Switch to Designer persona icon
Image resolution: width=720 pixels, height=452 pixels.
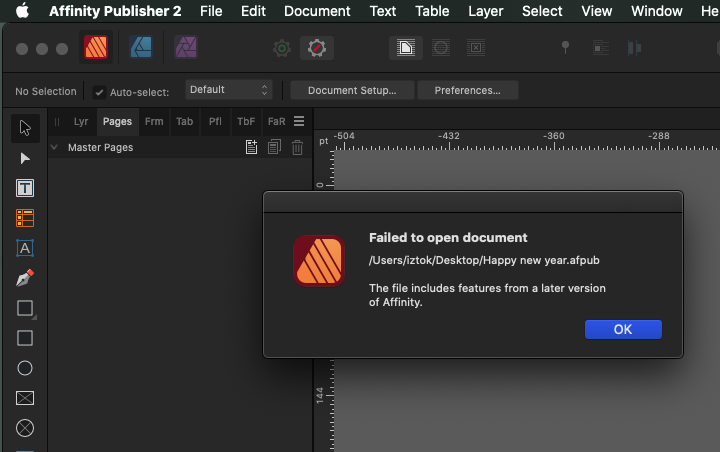pyautogui.click(x=141, y=47)
